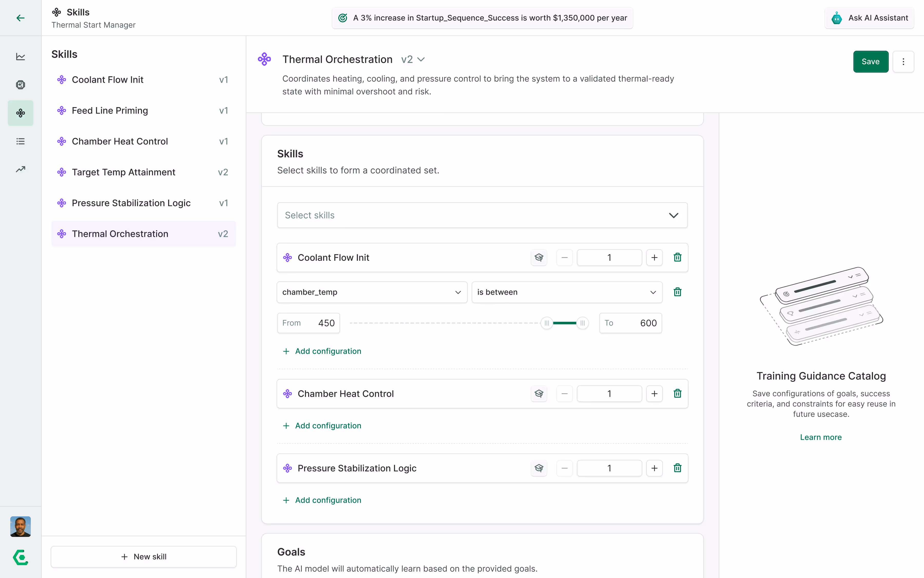Click the Chamber Heat Control count field
Viewport: 924px width, 578px height.
609,393
